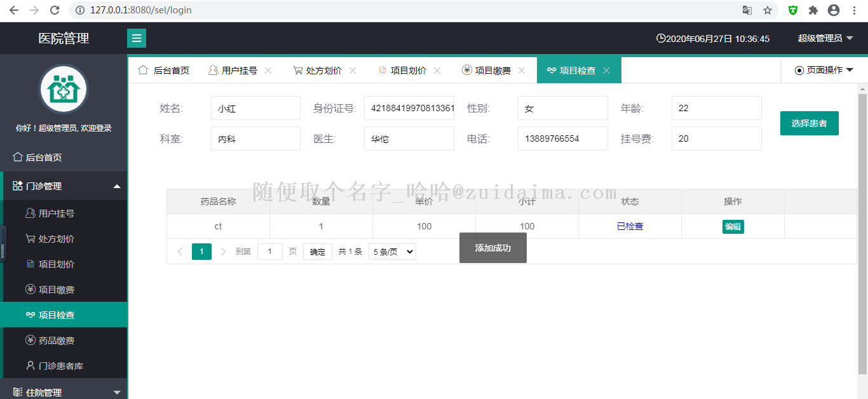
Task: Click the site info icon before the URL
Action: 80,10
